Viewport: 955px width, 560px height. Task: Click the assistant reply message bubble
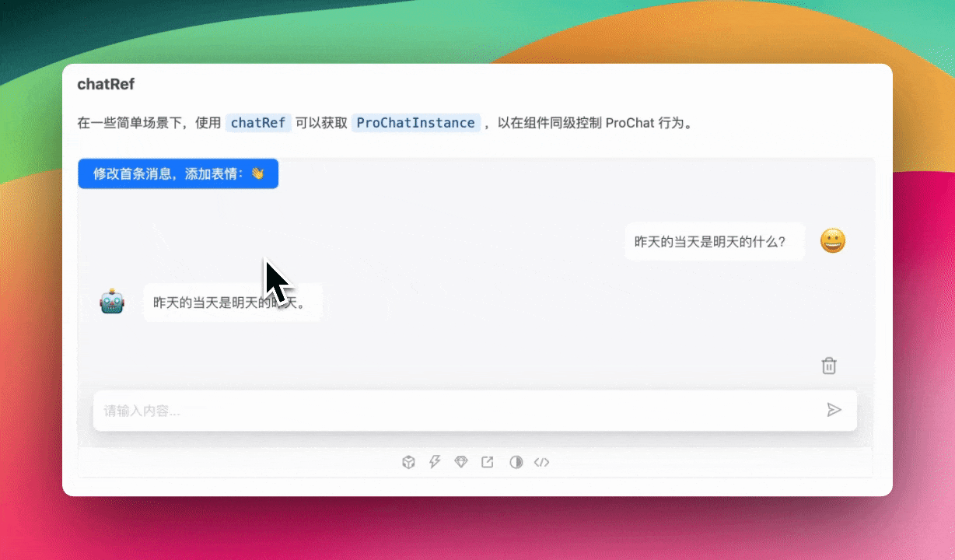click(233, 303)
